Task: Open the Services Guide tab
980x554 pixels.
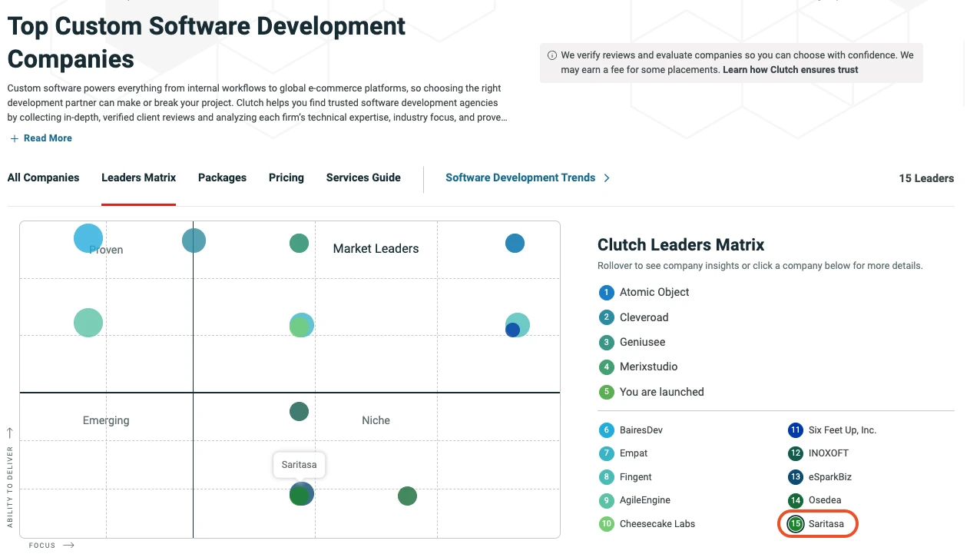Action: click(x=363, y=177)
